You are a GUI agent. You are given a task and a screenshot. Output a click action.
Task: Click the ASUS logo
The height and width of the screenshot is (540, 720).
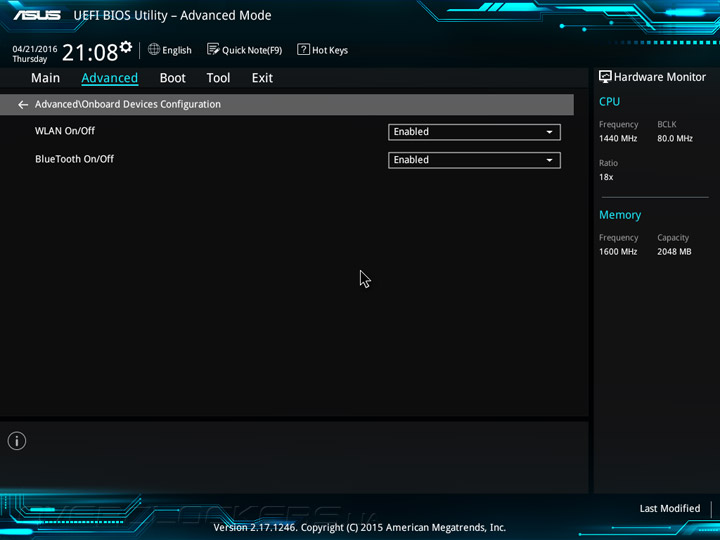click(37, 15)
